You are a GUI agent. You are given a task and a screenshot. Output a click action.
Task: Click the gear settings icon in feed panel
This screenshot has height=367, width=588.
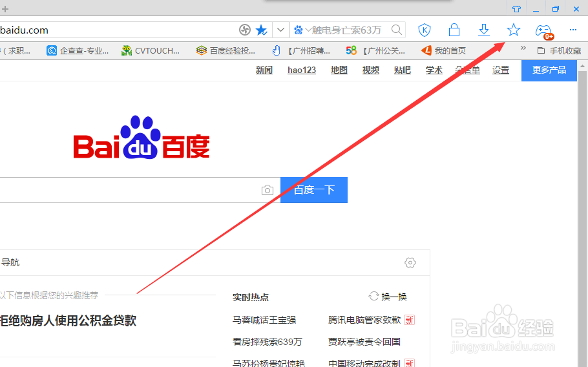point(410,262)
